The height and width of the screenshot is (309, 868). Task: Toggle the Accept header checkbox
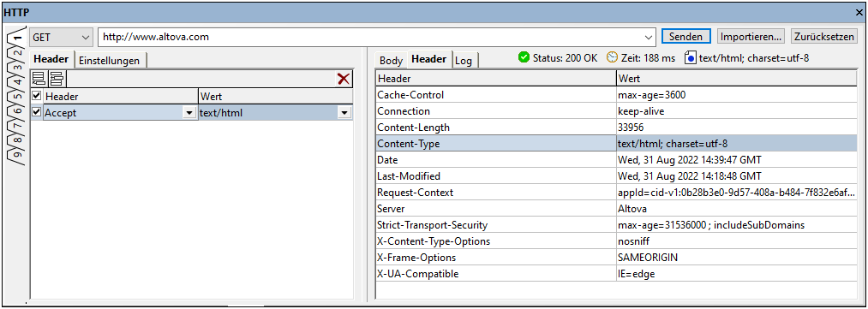click(x=37, y=112)
